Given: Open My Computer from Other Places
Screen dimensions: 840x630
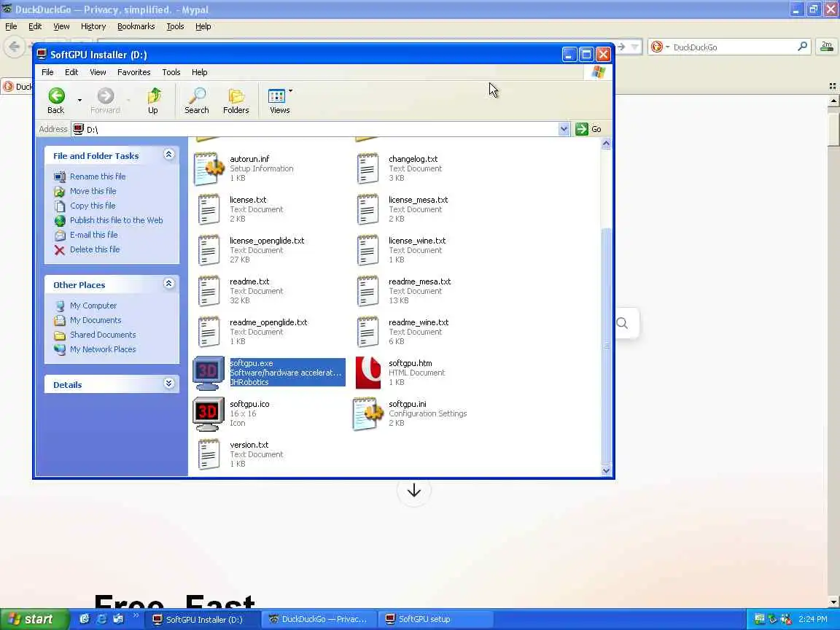Looking at the screenshot, I should (93, 306).
